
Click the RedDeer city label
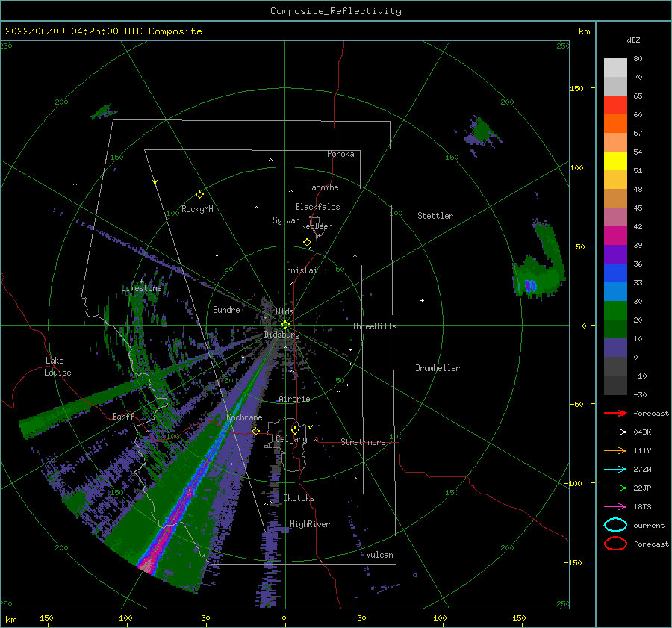[317, 226]
